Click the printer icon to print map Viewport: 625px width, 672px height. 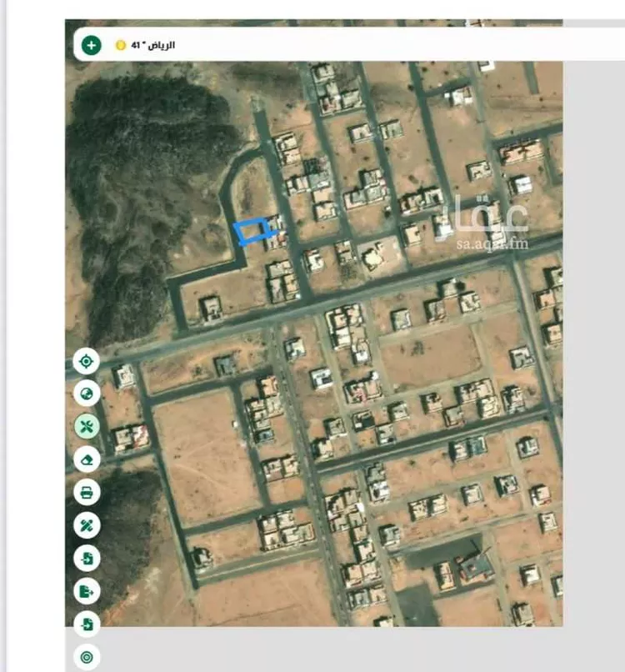tap(87, 492)
